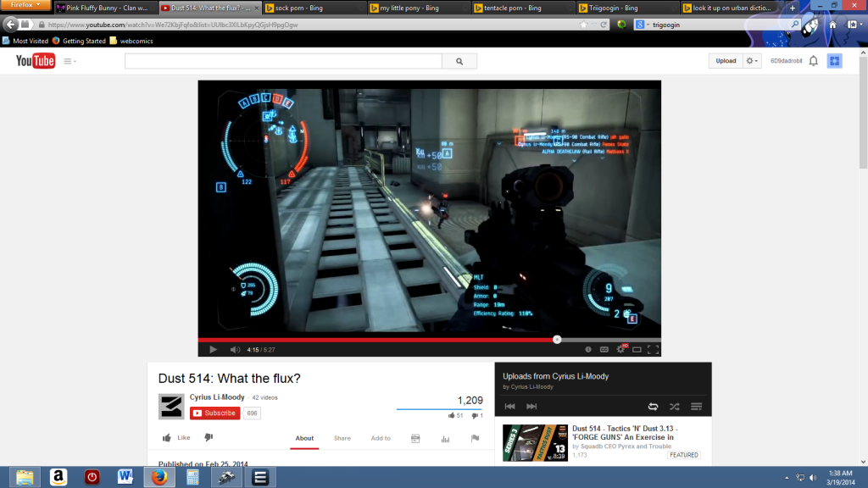The image size is (868, 488).
Task: Open File Explorer from the taskbar
Action: coord(25,477)
